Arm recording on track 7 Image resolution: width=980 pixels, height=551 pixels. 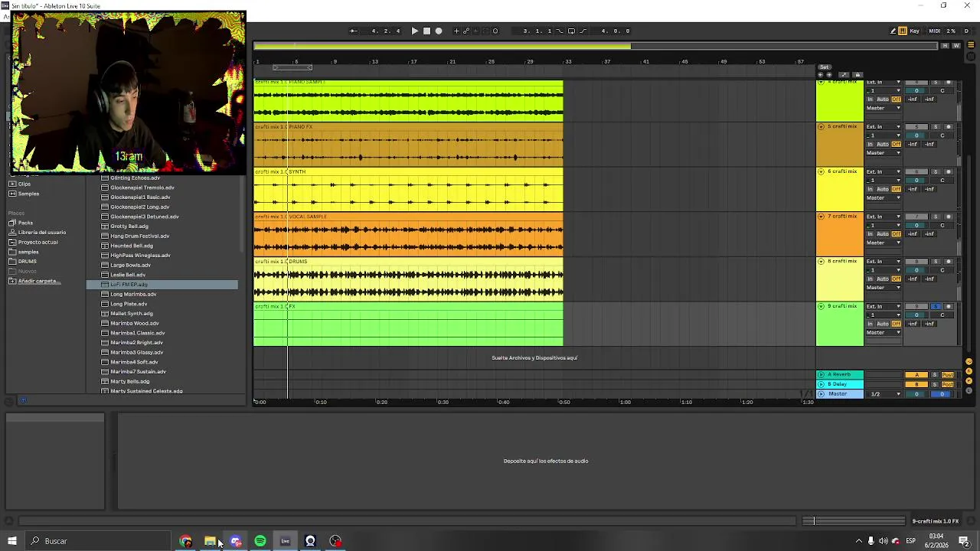[949, 217]
